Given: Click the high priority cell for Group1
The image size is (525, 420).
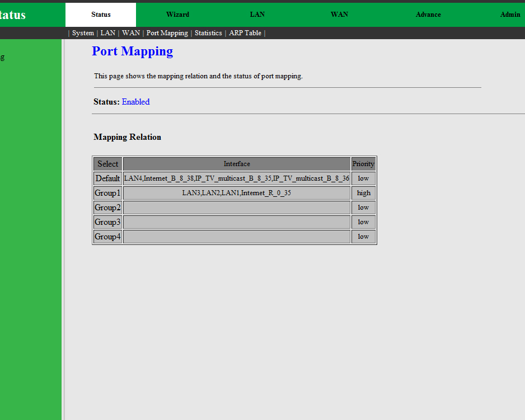Looking at the screenshot, I should 363,193.
